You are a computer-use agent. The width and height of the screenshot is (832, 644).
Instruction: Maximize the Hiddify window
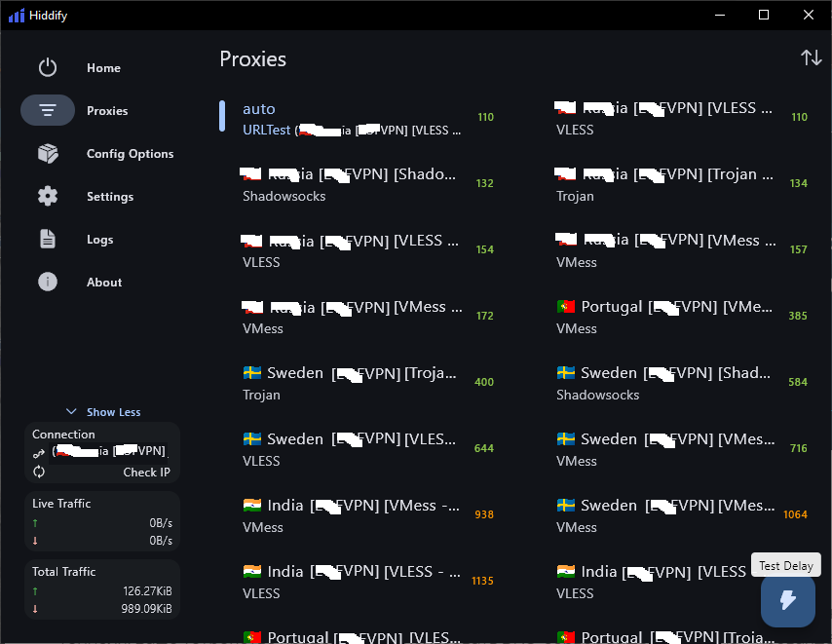(x=764, y=15)
